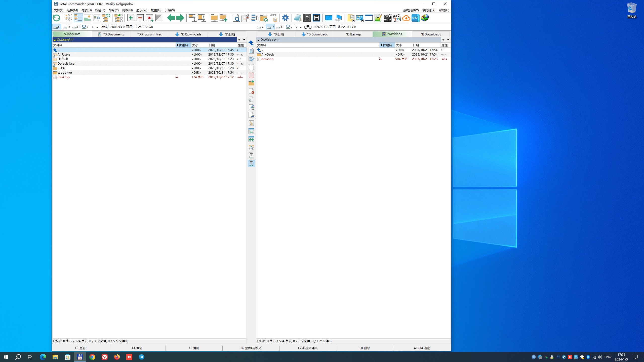Image resolution: width=644 pixels, height=362 pixels.
Task: Click F8 删除 button
Action: tap(365, 348)
